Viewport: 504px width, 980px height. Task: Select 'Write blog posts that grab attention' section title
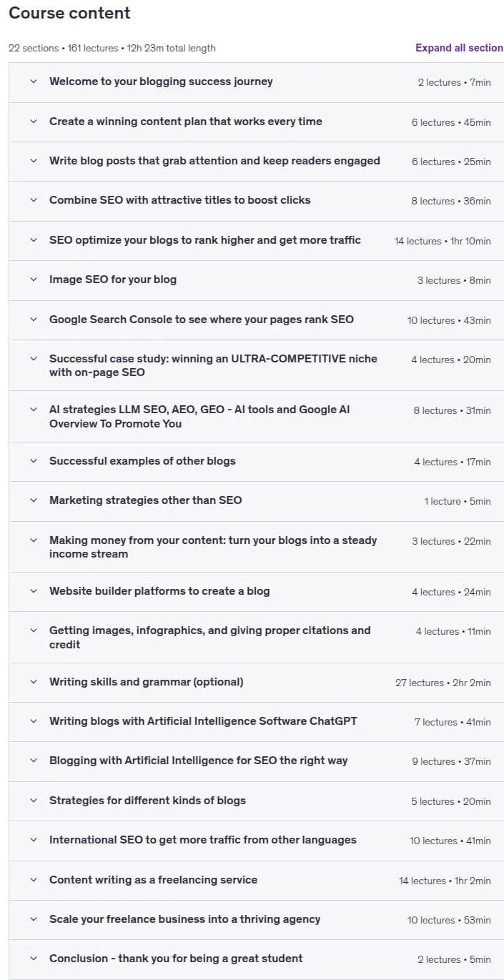(x=214, y=161)
